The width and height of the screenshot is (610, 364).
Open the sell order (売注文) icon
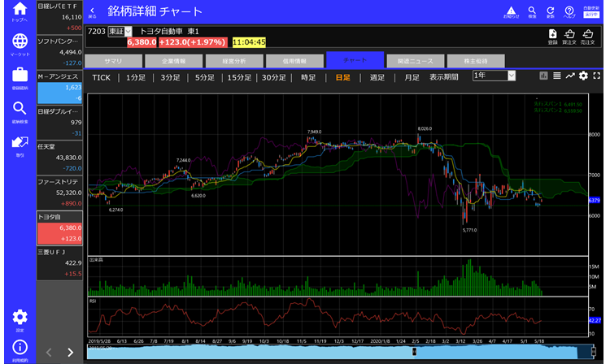click(588, 34)
